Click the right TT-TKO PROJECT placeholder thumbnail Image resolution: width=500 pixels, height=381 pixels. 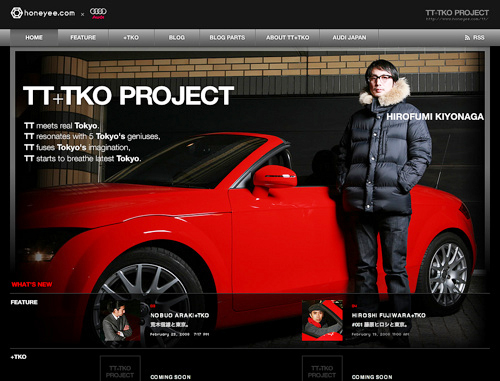[x=322, y=369]
